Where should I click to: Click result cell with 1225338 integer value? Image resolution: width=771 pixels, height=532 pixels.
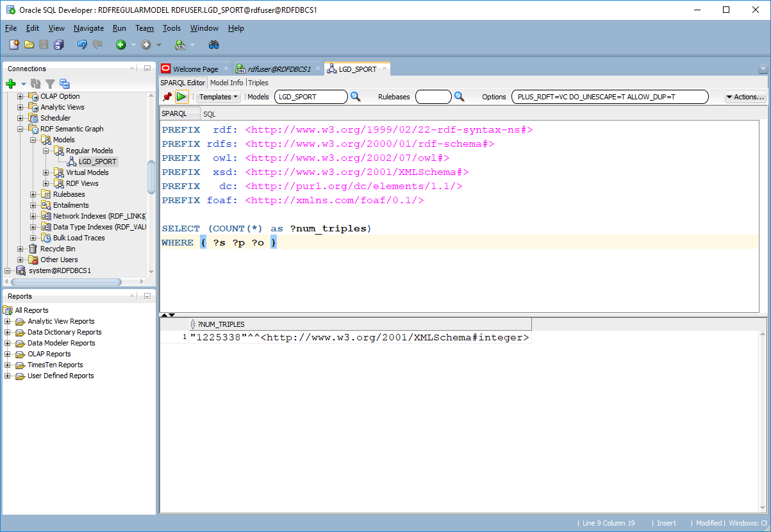pos(360,338)
